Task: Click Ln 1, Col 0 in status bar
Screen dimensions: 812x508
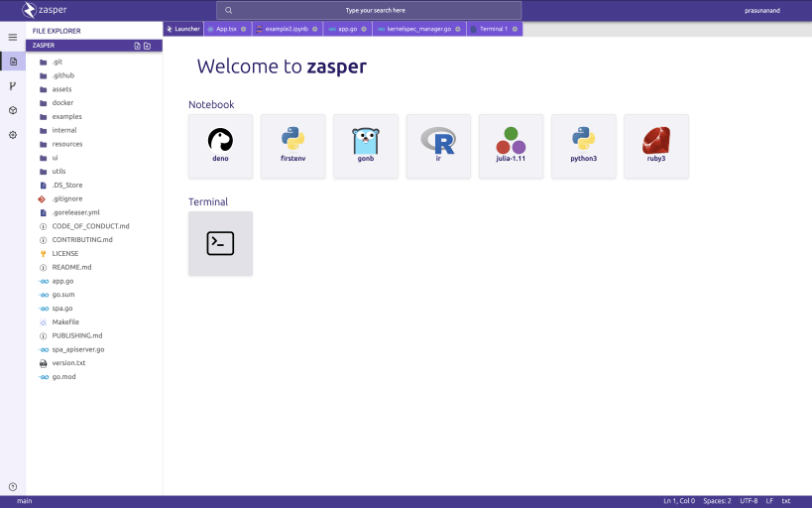Action: pyautogui.click(x=679, y=501)
